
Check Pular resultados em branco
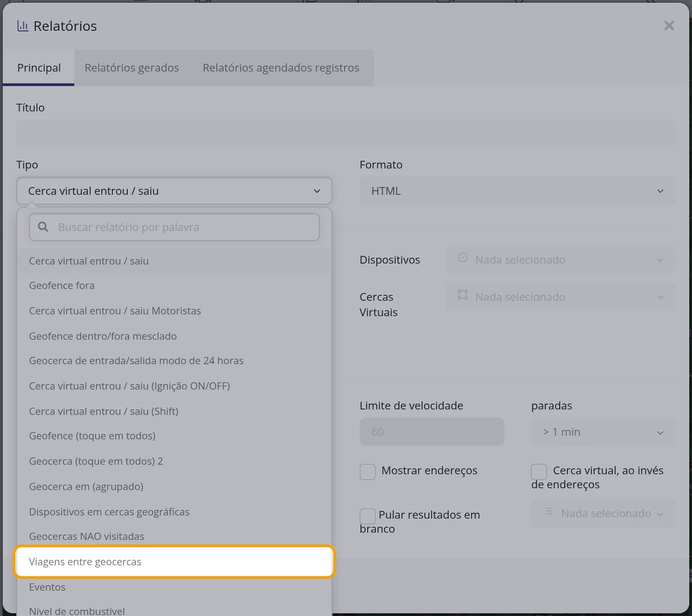368,516
